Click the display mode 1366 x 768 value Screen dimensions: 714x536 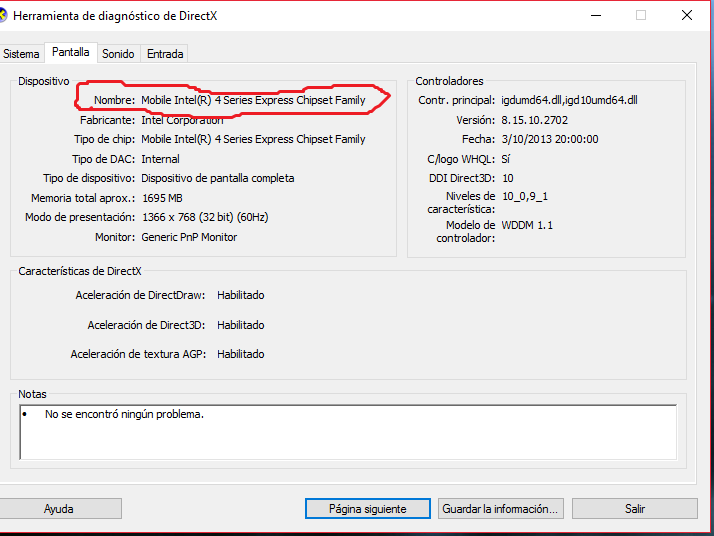point(205,217)
